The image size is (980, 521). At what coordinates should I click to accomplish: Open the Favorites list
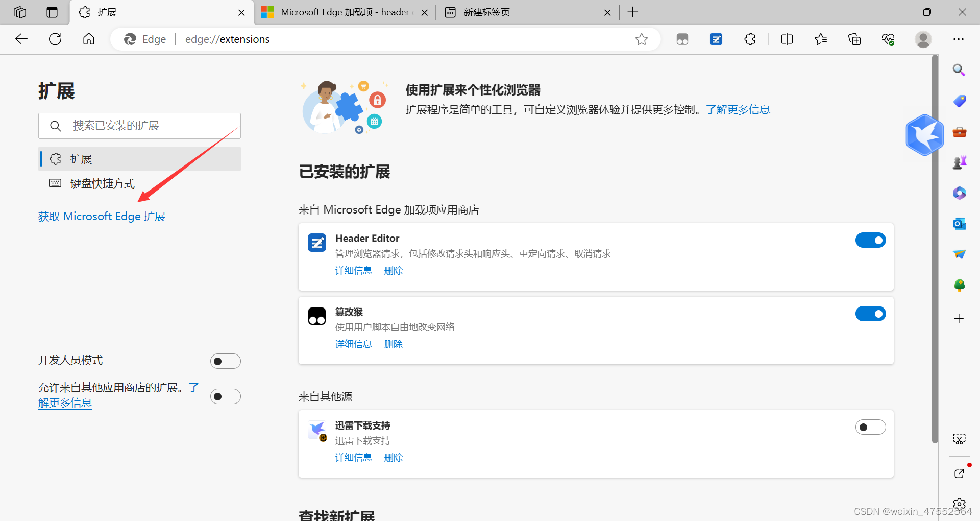coord(821,39)
